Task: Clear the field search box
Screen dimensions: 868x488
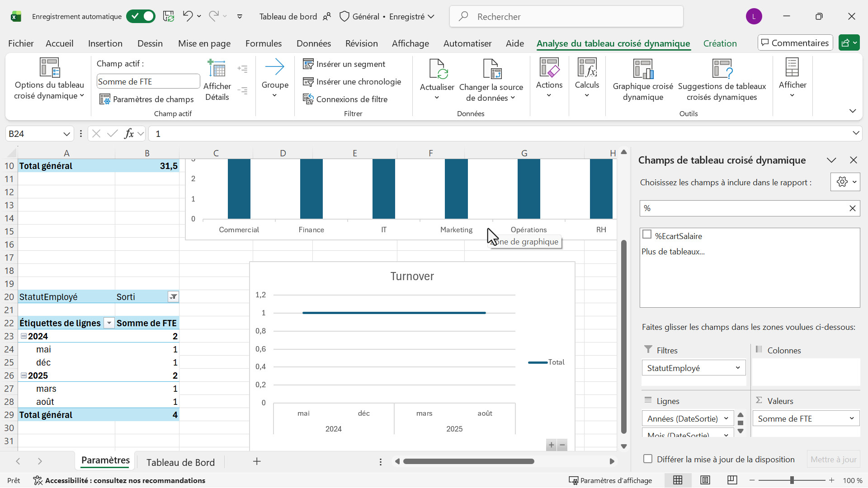Action: 852,208
